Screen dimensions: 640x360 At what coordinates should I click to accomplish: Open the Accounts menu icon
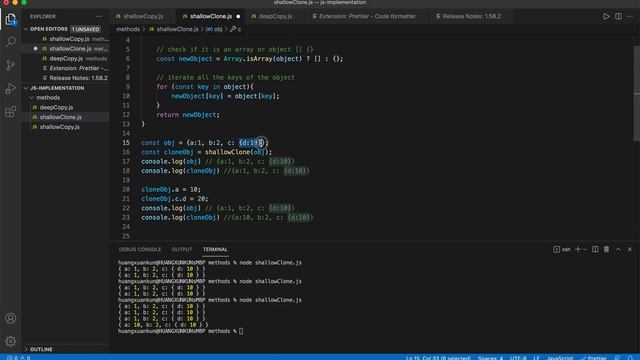(x=11, y=318)
